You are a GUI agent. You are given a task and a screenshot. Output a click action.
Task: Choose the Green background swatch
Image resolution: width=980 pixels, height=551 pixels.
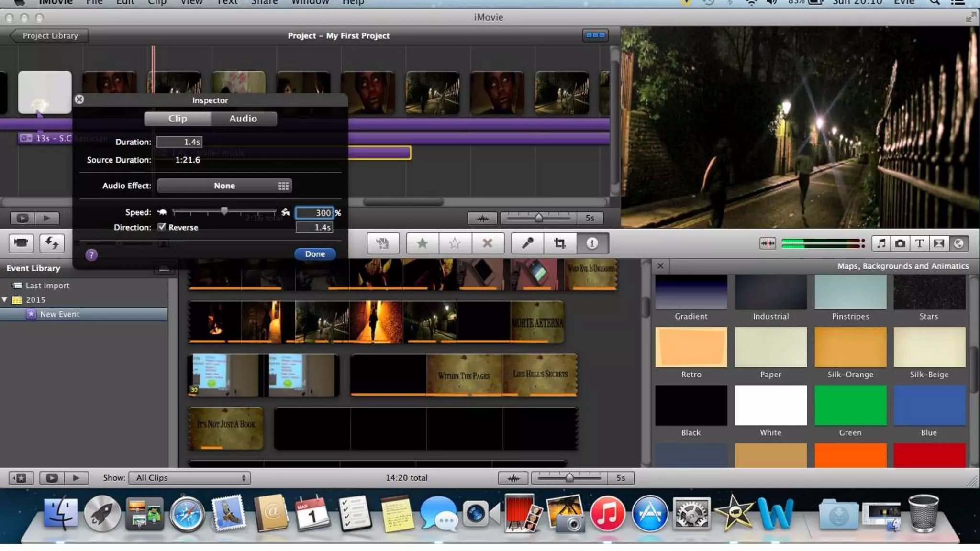coord(850,405)
